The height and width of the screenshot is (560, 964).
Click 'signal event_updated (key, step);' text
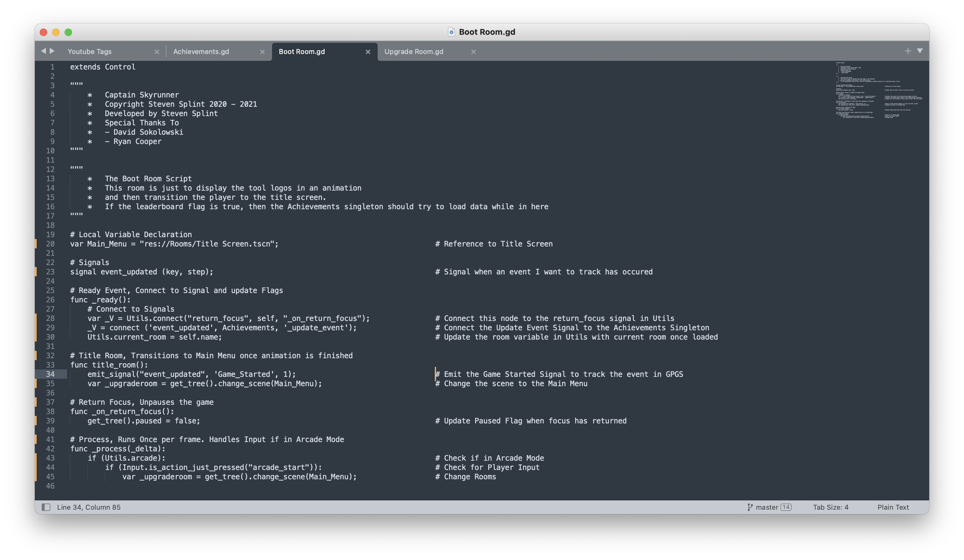[x=142, y=272]
